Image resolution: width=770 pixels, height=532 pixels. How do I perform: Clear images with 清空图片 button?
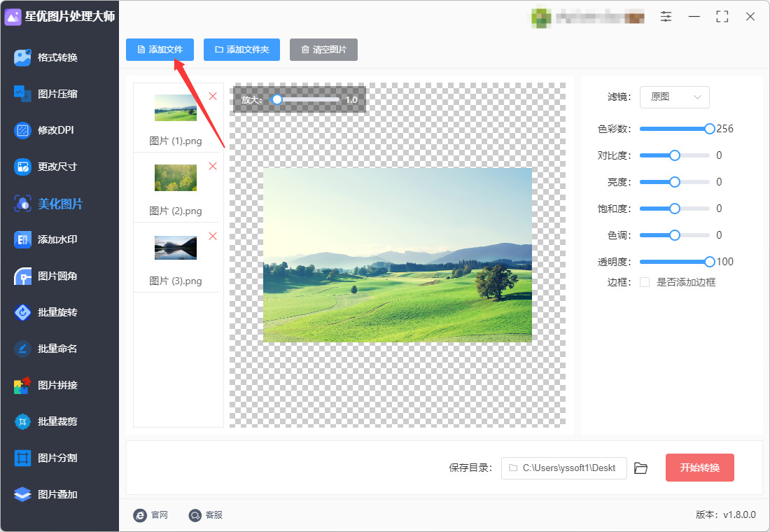pyautogui.click(x=323, y=50)
